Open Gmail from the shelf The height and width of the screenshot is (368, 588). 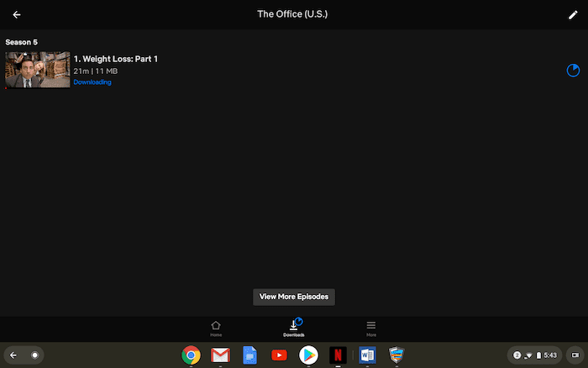[x=220, y=355]
